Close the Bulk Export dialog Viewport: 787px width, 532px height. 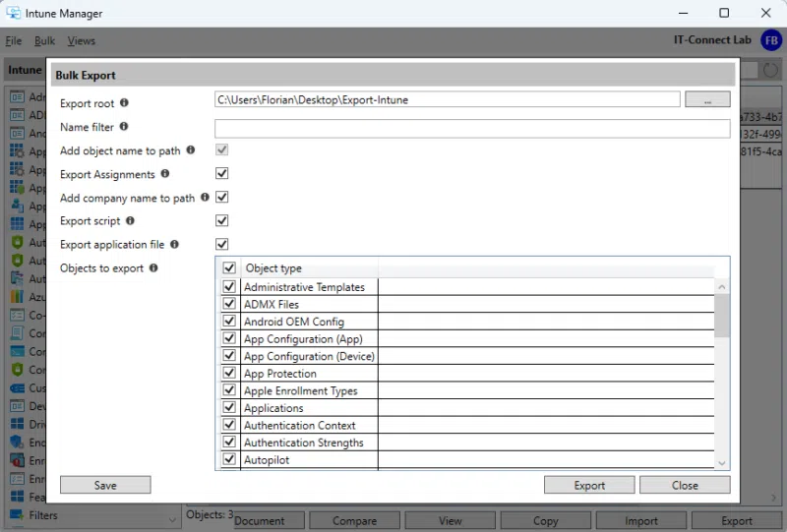pos(685,486)
